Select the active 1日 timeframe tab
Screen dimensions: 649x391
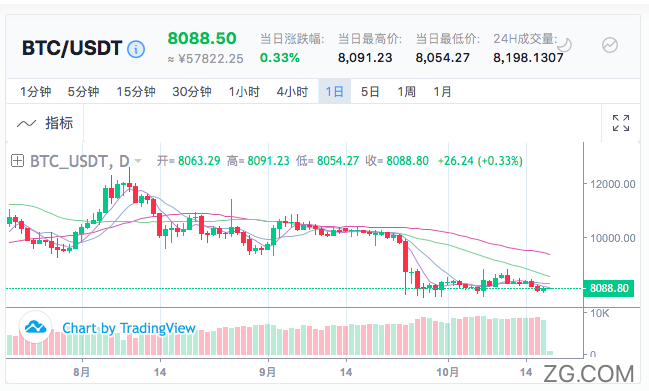coord(334,91)
